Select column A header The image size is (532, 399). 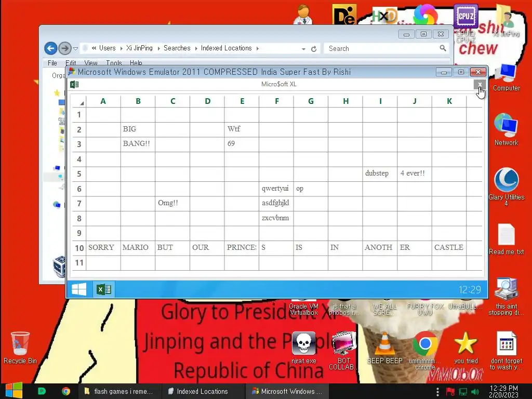(103, 101)
